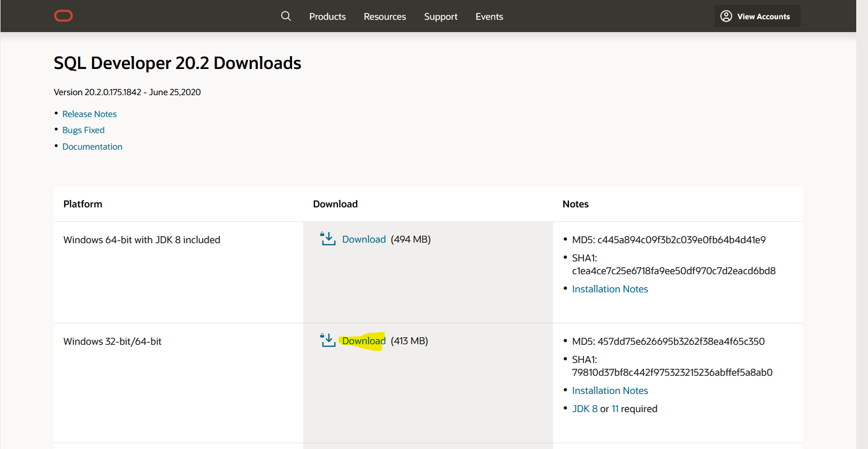Click the (494 MB) file size text
The height and width of the screenshot is (449, 868).
pos(411,239)
